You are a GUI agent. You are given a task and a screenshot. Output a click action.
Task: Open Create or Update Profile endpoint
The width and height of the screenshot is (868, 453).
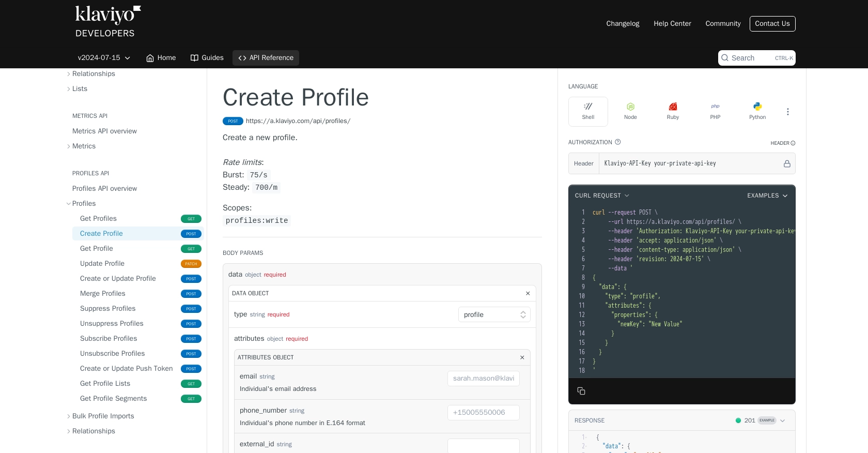coord(138,279)
